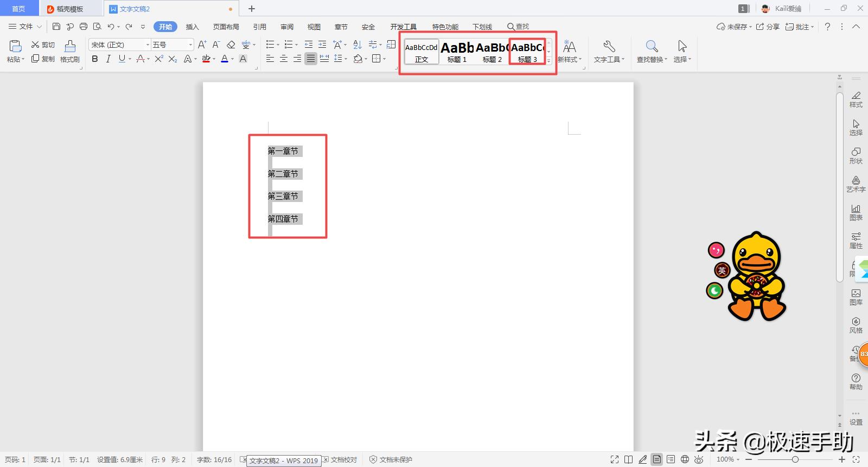
Task: Expand the bullet list dropdown arrow
Action: 278,45
